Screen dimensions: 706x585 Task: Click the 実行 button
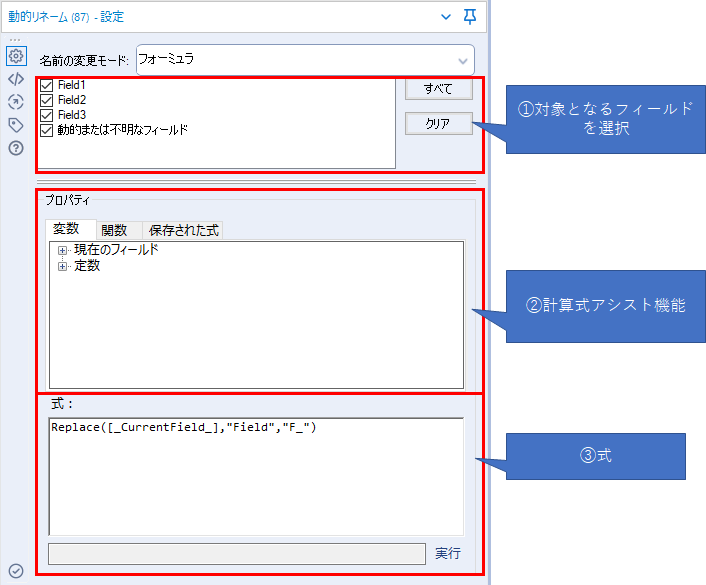[447, 553]
